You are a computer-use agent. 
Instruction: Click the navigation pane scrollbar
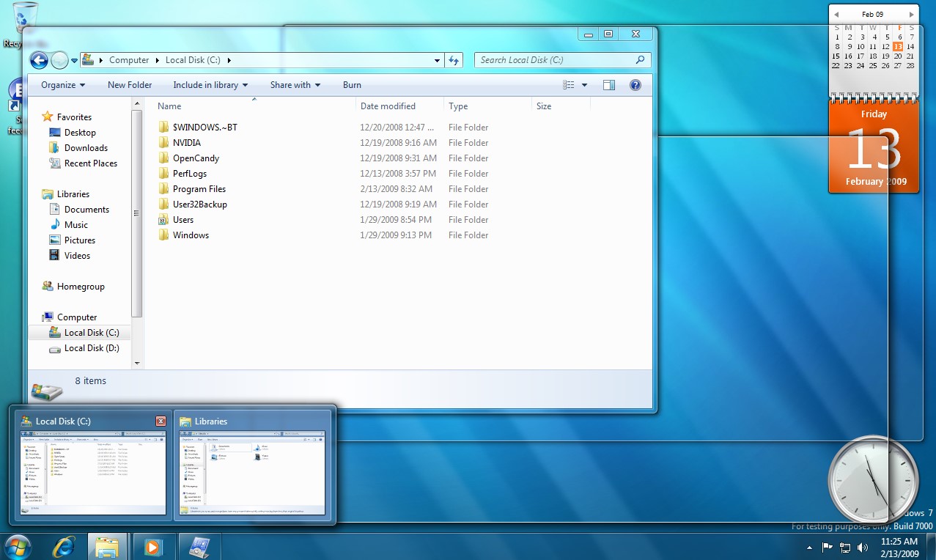pos(136,213)
